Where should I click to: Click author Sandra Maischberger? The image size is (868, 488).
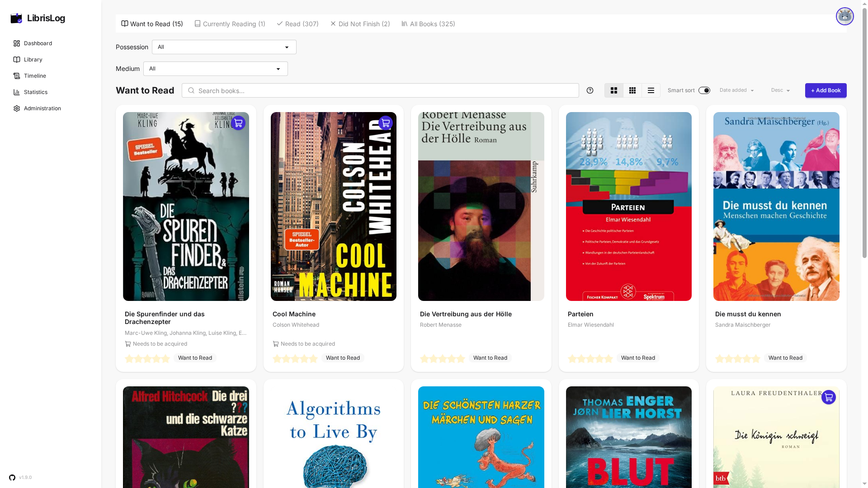743,325
